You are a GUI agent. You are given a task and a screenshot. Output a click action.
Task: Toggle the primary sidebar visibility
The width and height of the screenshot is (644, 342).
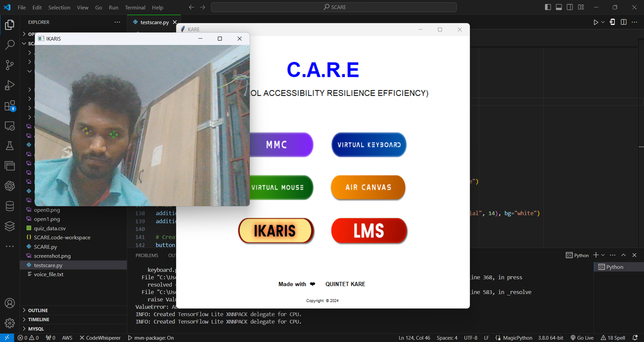(547, 7)
